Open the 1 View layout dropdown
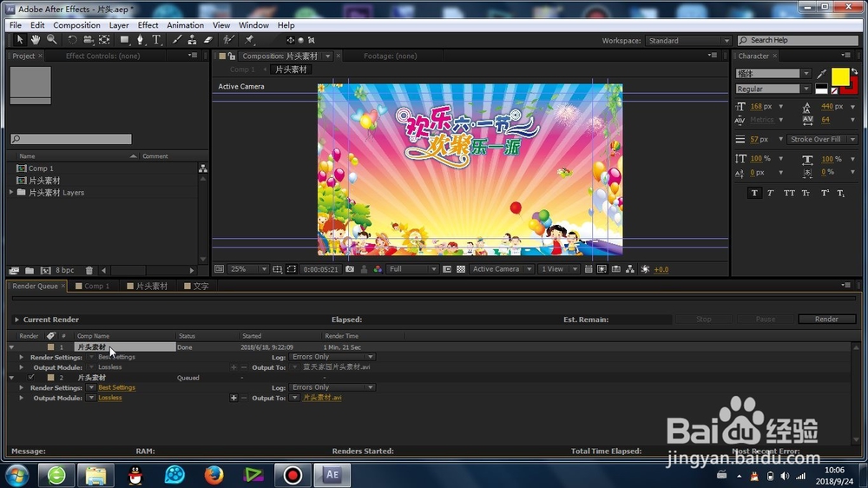The height and width of the screenshot is (488, 868). [x=558, y=269]
